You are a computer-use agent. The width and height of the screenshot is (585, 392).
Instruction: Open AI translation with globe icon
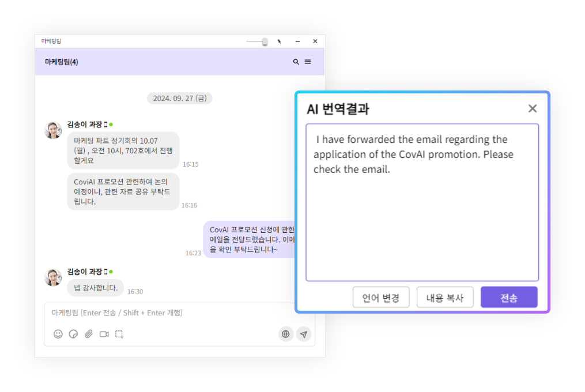[286, 334]
